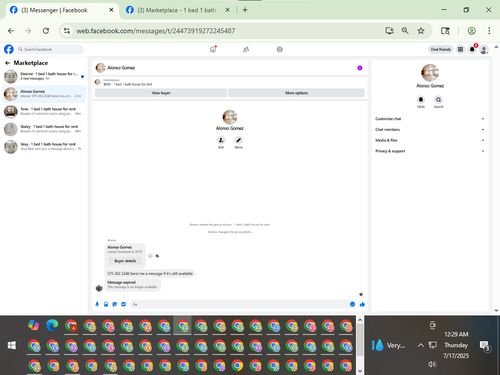Click the Search Facebook field
This screenshot has width=500, height=375.
(50, 49)
